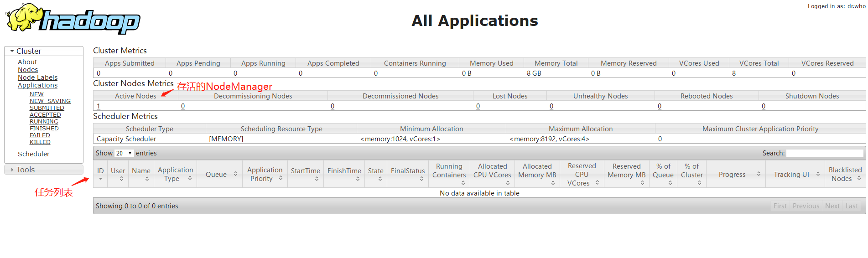Click the maximum allocation memory:8192 value
868x258 pixels.
pos(549,139)
